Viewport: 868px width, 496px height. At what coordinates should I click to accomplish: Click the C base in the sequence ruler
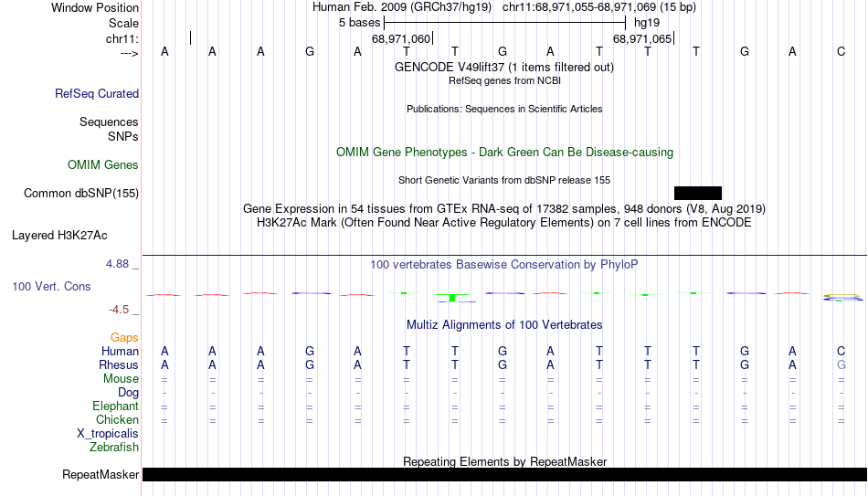(x=841, y=51)
